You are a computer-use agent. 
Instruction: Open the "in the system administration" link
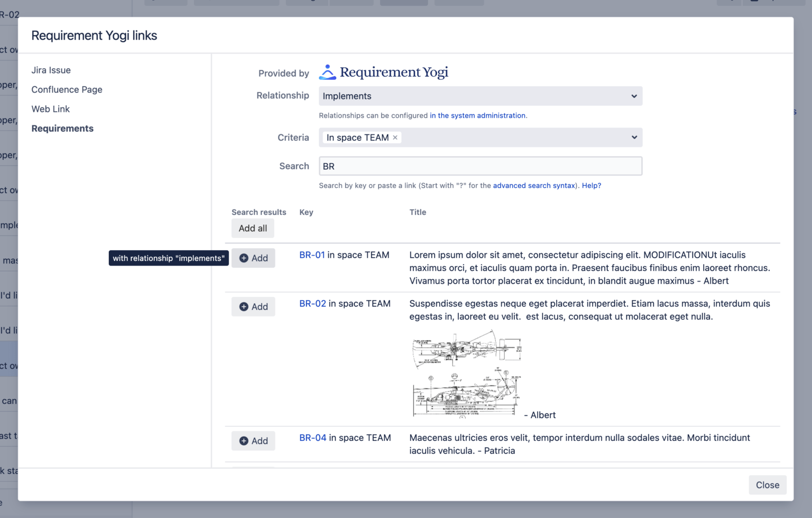pyautogui.click(x=477, y=115)
